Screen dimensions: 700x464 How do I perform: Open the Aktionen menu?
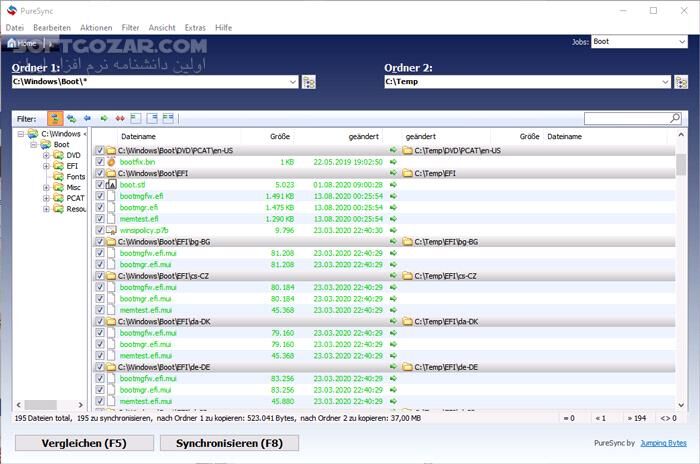96,28
